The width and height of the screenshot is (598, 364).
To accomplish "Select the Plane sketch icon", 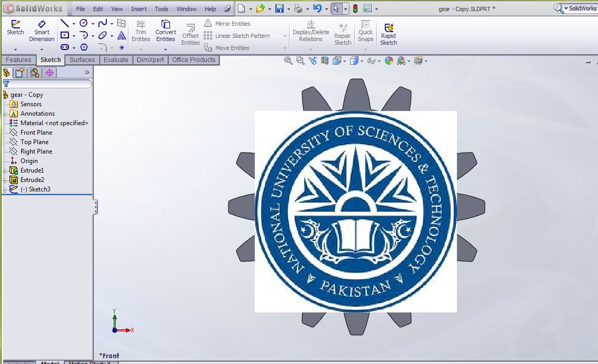I will point(121,23).
